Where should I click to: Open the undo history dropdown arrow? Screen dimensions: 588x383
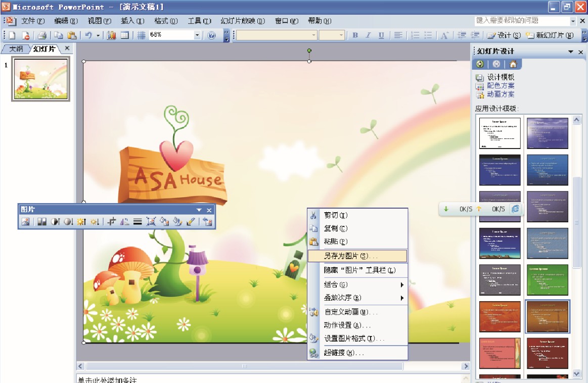[x=98, y=35]
